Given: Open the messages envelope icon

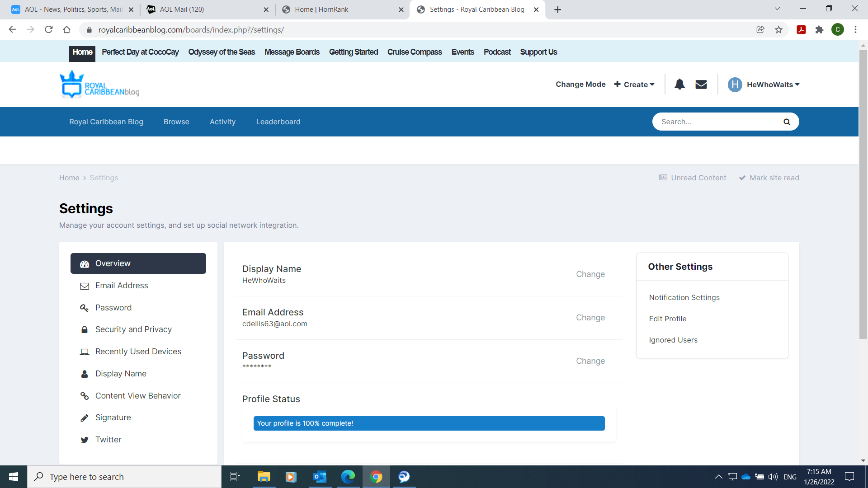Looking at the screenshot, I should (701, 84).
